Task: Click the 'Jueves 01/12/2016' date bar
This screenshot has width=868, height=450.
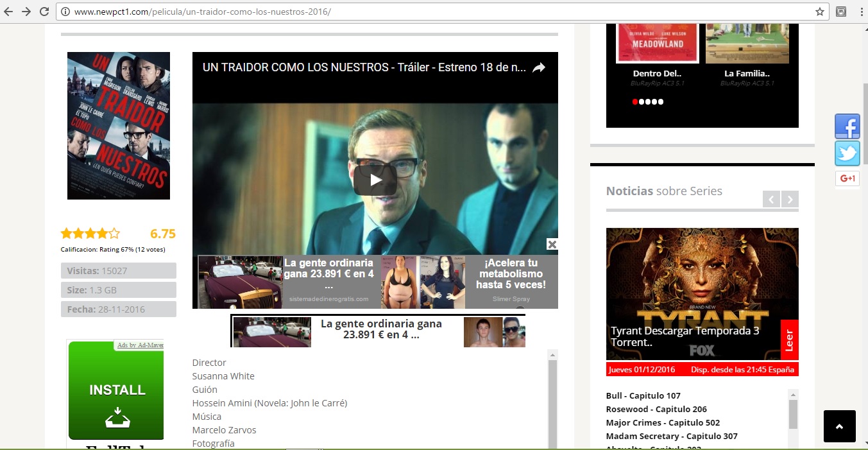Action: 702,370
